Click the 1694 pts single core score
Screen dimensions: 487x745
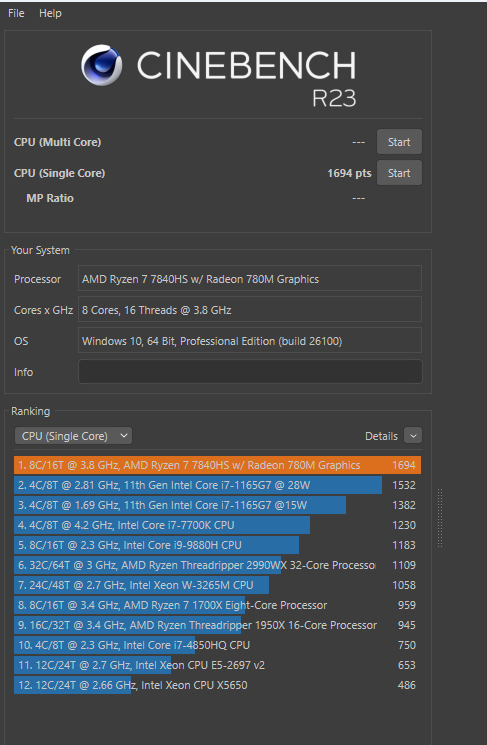(349, 173)
